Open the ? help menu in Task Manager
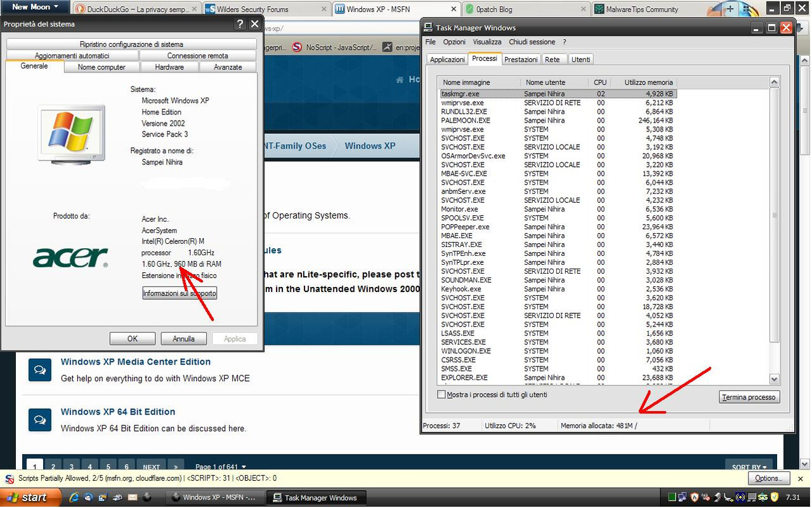812x508 pixels. pos(565,42)
